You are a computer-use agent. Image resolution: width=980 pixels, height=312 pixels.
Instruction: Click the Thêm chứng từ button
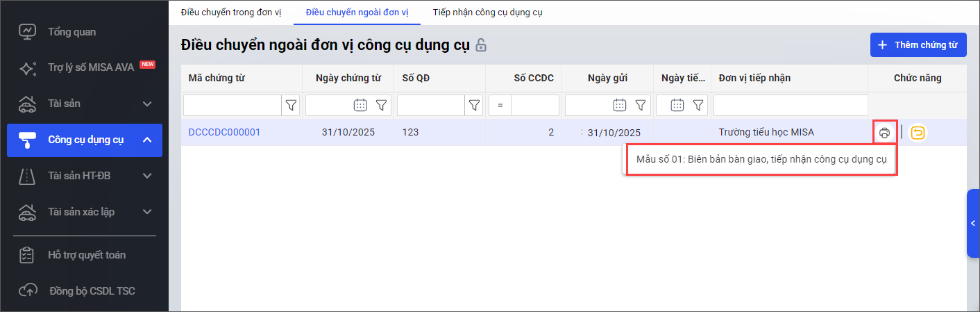pyautogui.click(x=918, y=45)
